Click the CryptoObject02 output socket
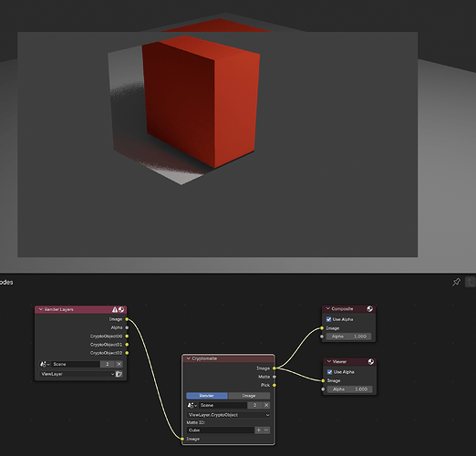This screenshot has width=476, height=456. 127,353
